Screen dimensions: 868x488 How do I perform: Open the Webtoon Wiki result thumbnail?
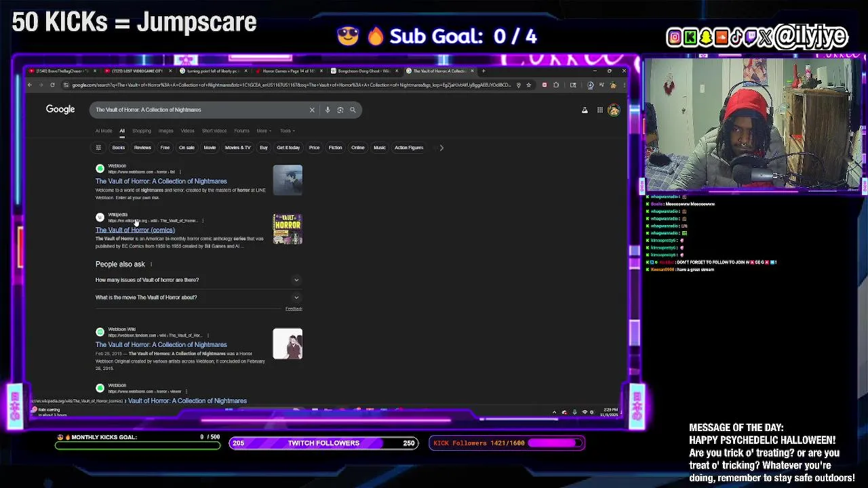pos(288,344)
